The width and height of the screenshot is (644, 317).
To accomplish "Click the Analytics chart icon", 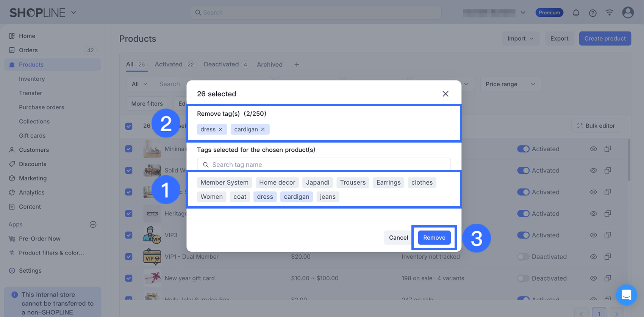I will coord(12,193).
